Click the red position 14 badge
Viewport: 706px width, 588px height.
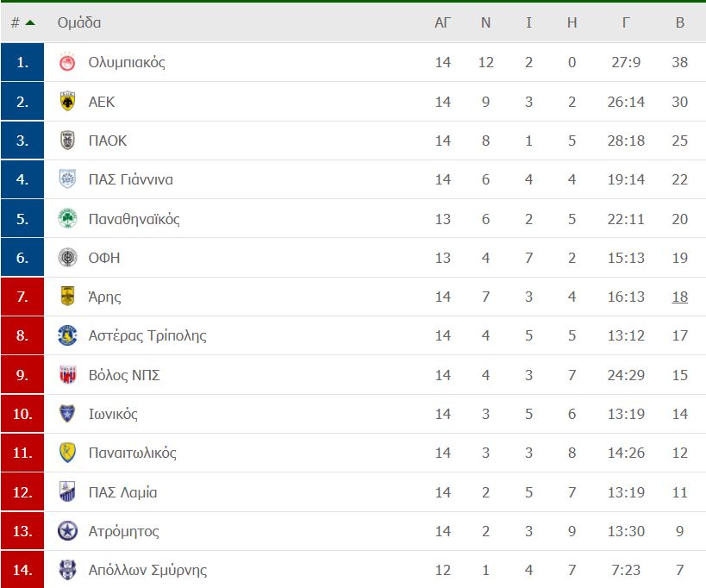[22, 570]
